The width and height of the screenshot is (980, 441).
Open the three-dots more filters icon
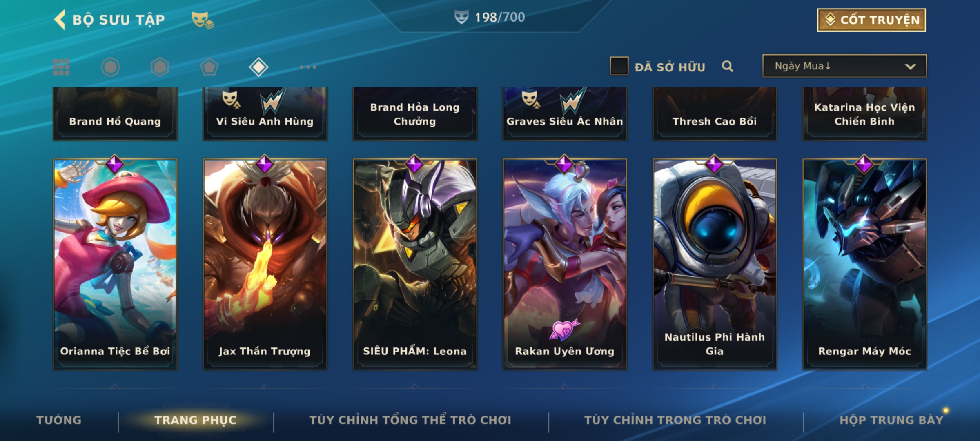(308, 67)
